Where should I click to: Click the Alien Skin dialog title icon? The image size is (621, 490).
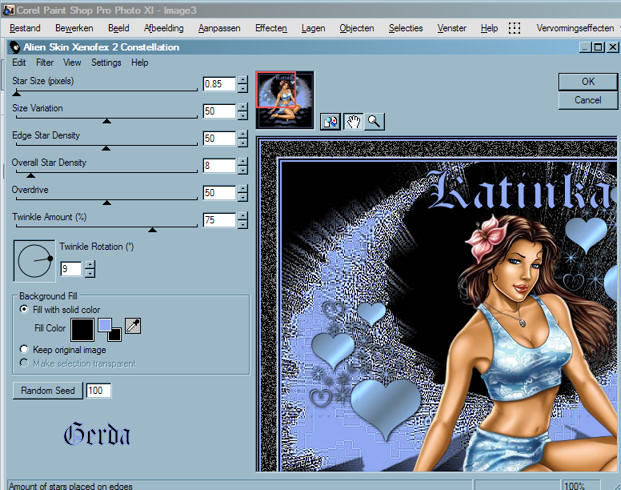click(15, 47)
